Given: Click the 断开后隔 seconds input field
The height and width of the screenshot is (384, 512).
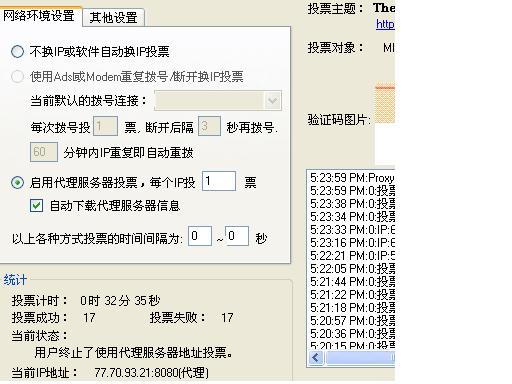Looking at the screenshot, I should click(209, 126).
